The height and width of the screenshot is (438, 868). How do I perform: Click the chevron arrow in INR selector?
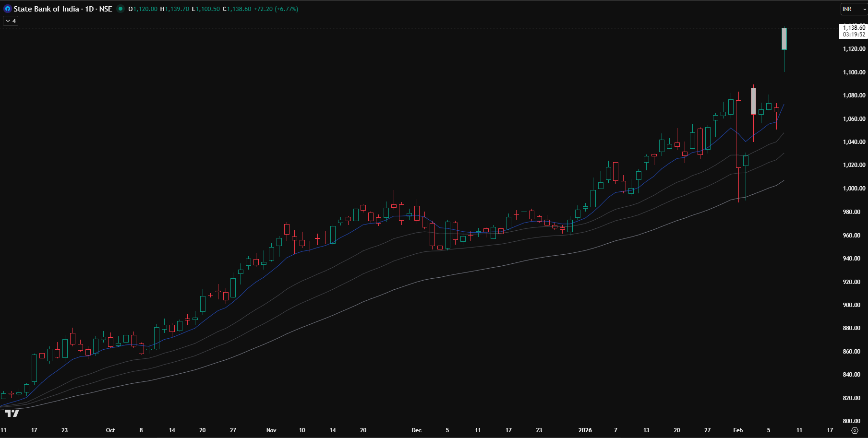tap(865, 9)
